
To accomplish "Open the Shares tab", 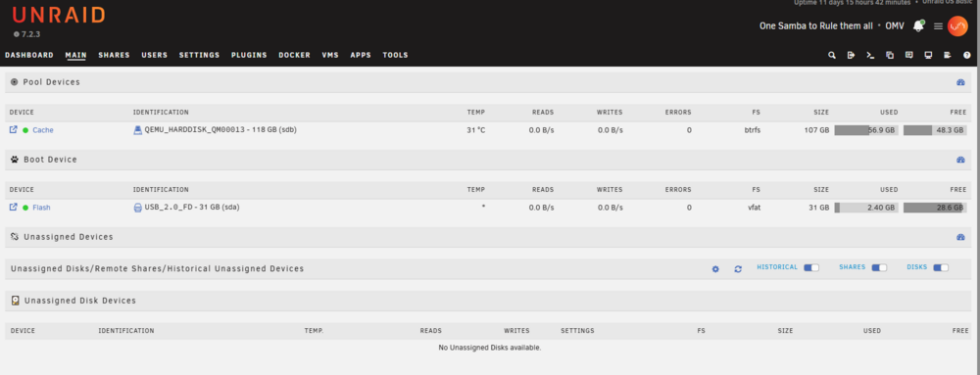I will 114,55.
